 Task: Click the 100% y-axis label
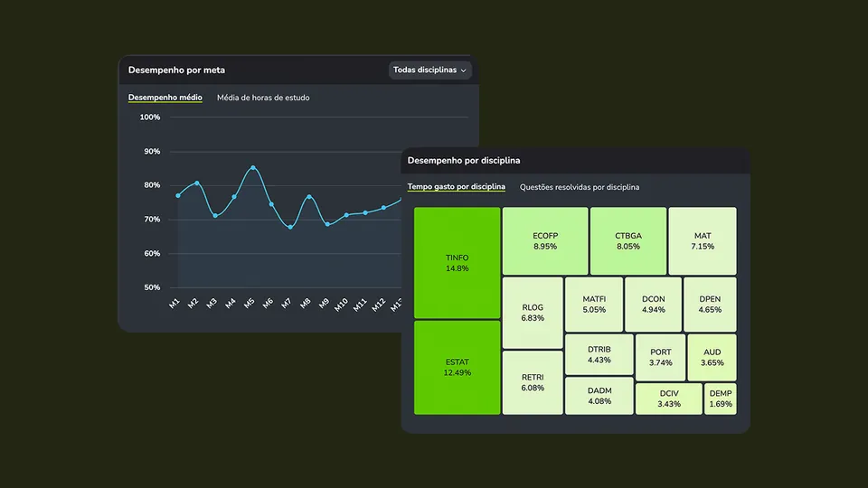pyautogui.click(x=149, y=117)
